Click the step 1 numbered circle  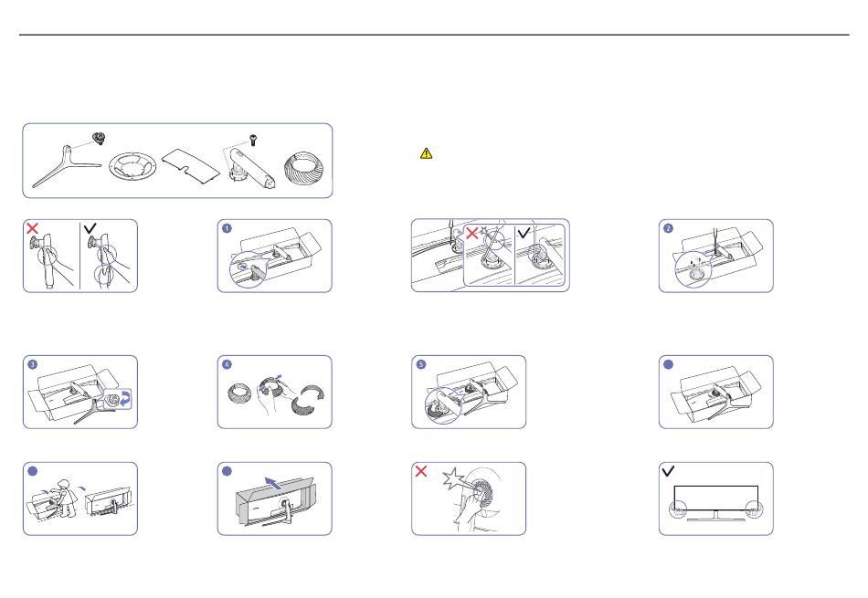[227, 228]
